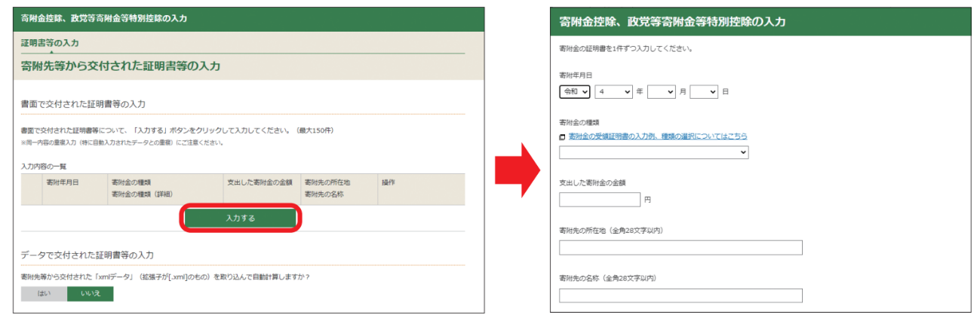This screenshot has width=980, height=324.
Task: Open the 寄附金の受領証明書の入力例 link
Action: (x=657, y=136)
